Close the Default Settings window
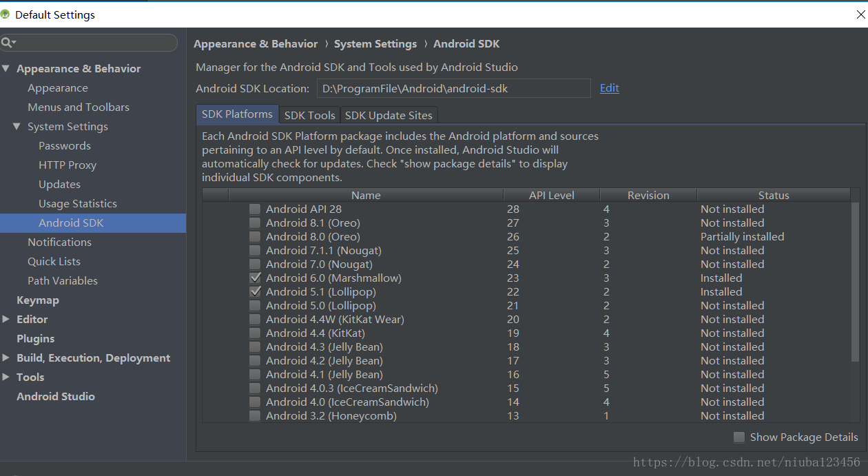 pos(861,14)
